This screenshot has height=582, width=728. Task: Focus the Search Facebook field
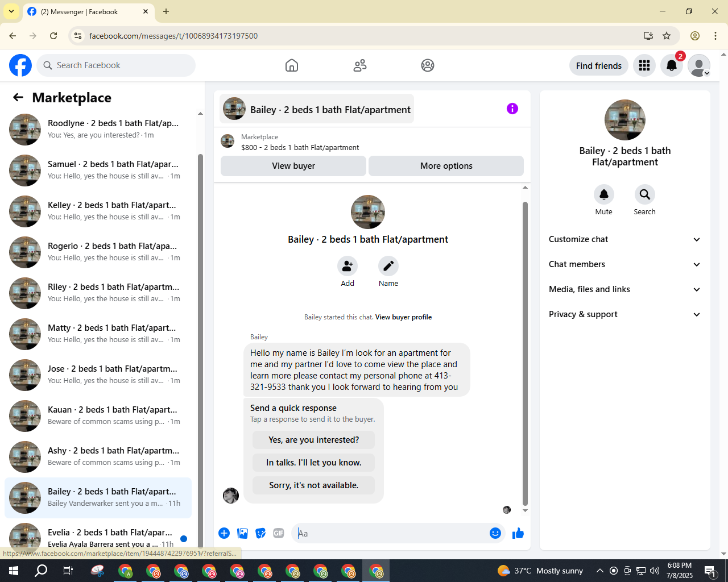click(x=116, y=65)
